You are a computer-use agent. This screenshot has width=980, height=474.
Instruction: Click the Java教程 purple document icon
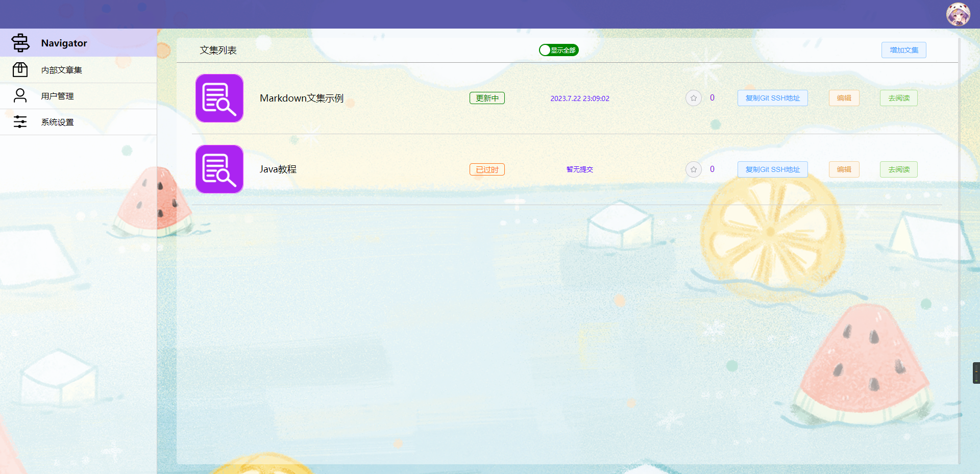pos(219,169)
